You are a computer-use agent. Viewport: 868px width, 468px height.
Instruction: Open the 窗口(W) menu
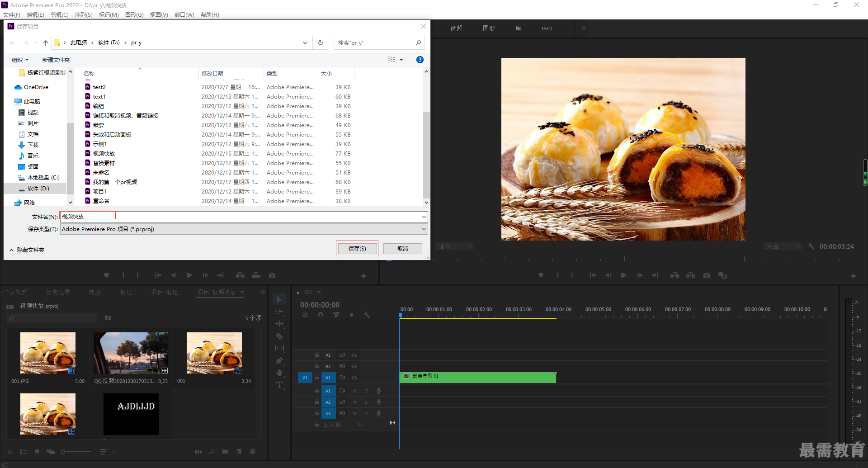pyautogui.click(x=184, y=15)
